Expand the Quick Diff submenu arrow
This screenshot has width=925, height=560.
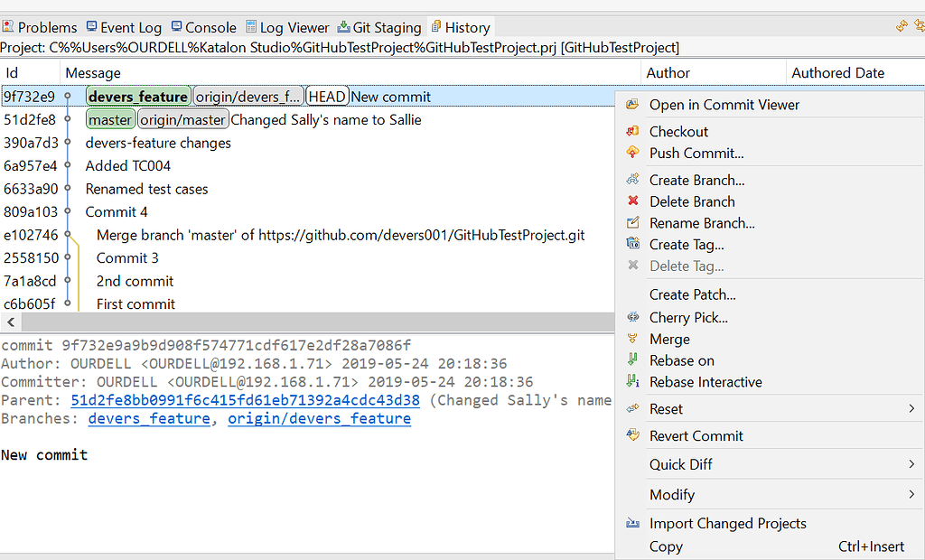pyautogui.click(x=911, y=464)
